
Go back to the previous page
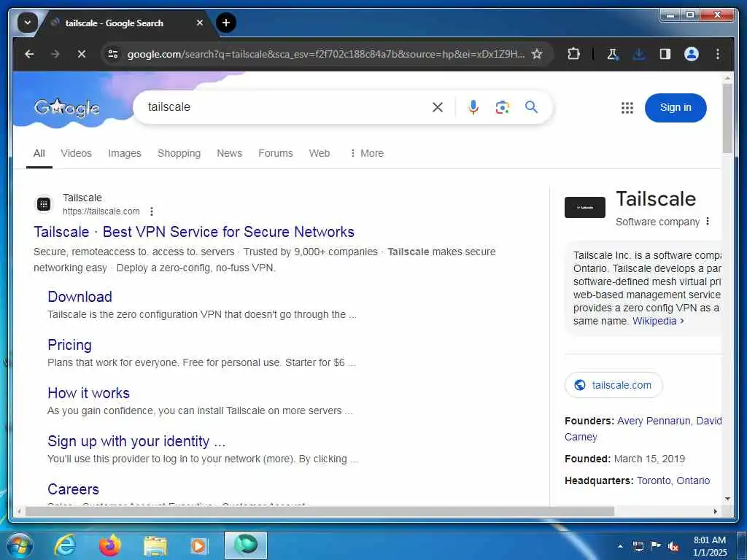29,54
